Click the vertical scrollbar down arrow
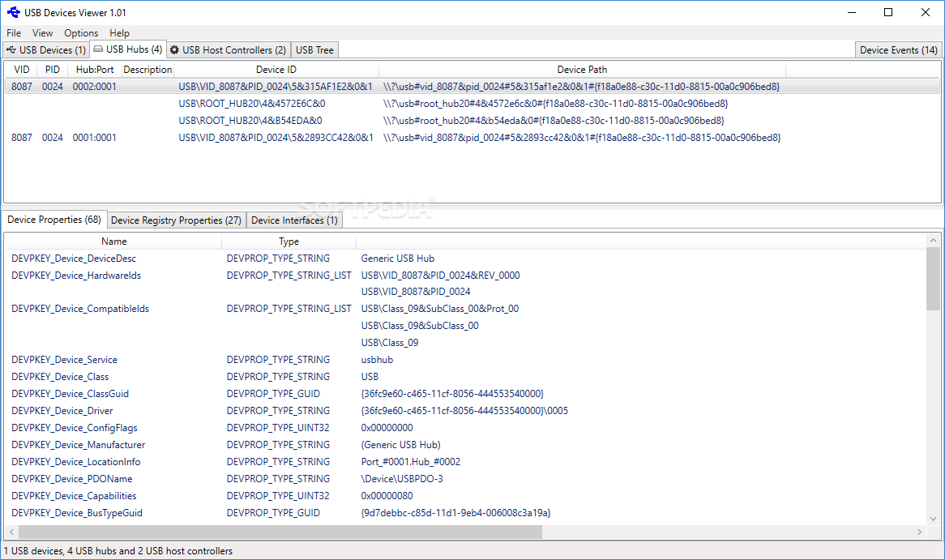 pos(934,519)
